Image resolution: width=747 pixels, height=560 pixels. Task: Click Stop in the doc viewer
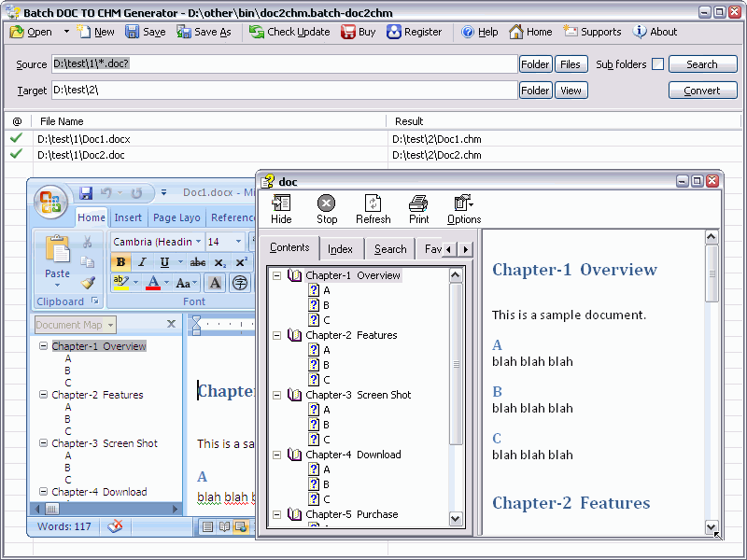tap(326, 209)
